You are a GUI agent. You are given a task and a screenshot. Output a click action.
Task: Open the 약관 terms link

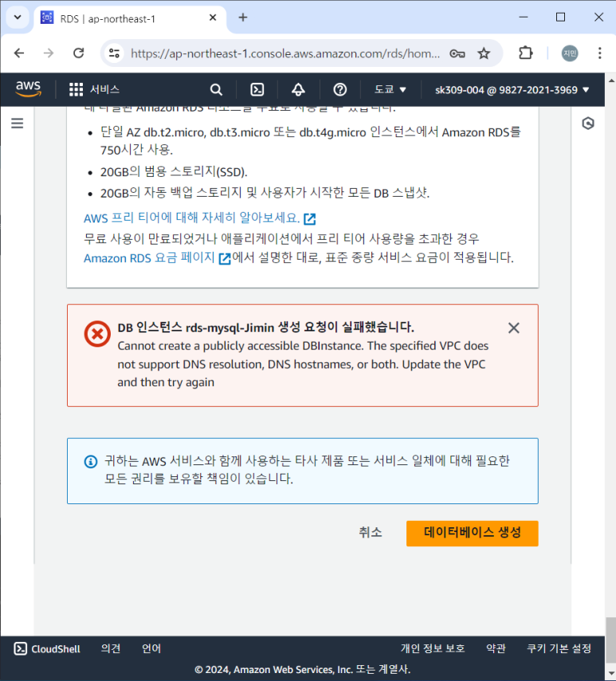(496, 648)
